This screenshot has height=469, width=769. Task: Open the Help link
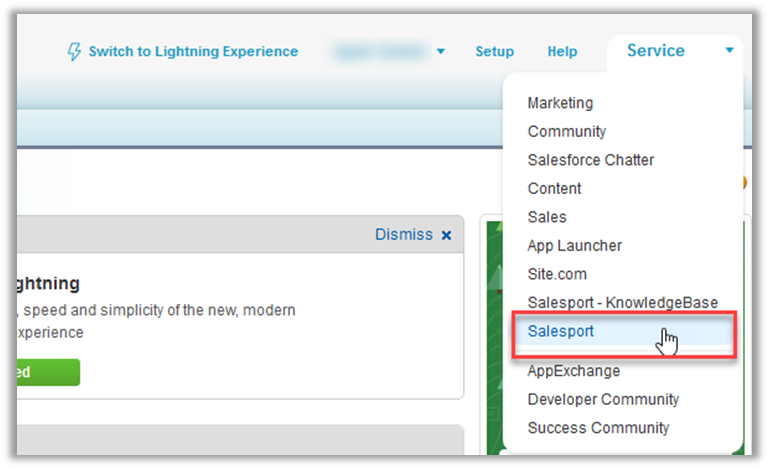click(x=562, y=52)
